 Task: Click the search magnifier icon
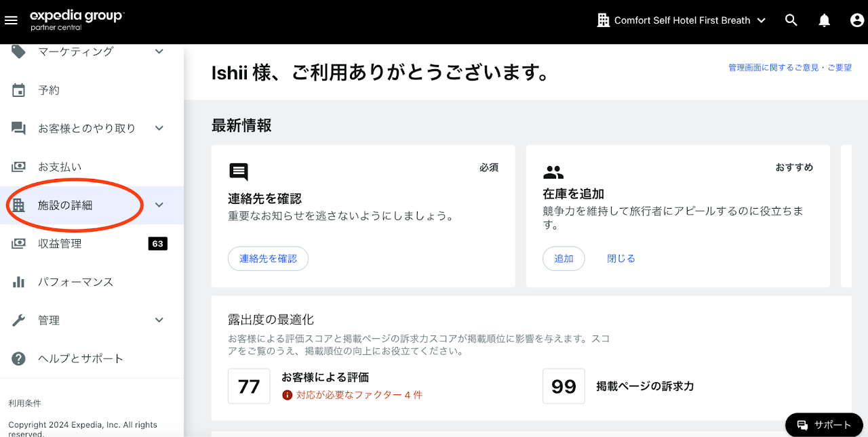791,20
